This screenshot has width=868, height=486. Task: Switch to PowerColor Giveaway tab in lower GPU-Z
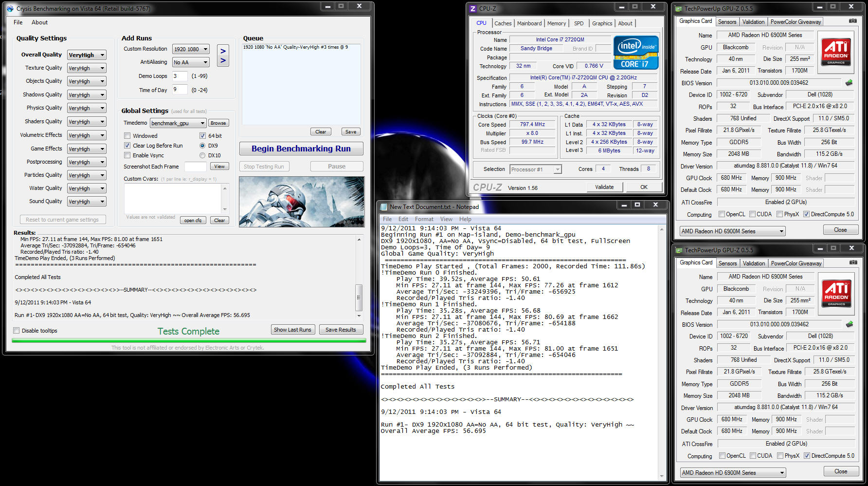[x=796, y=263]
